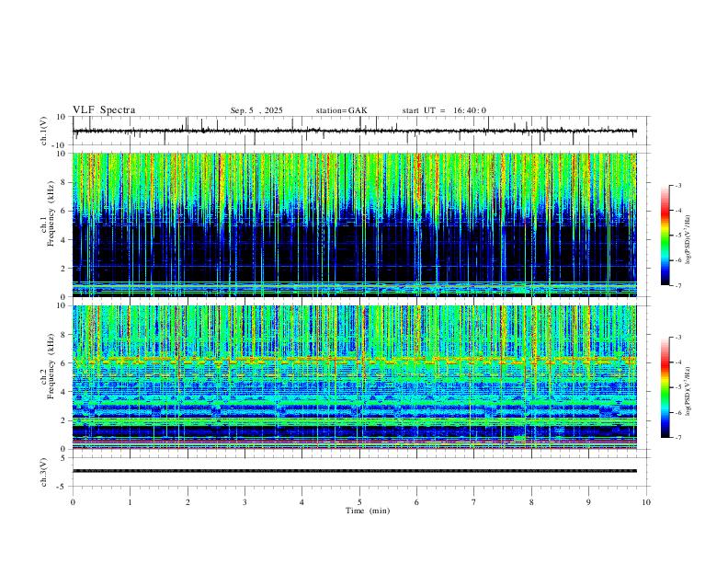
Task: Click the "ch.1(V)" waveform axis label
Action: pyautogui.click(x=44, y=131)
